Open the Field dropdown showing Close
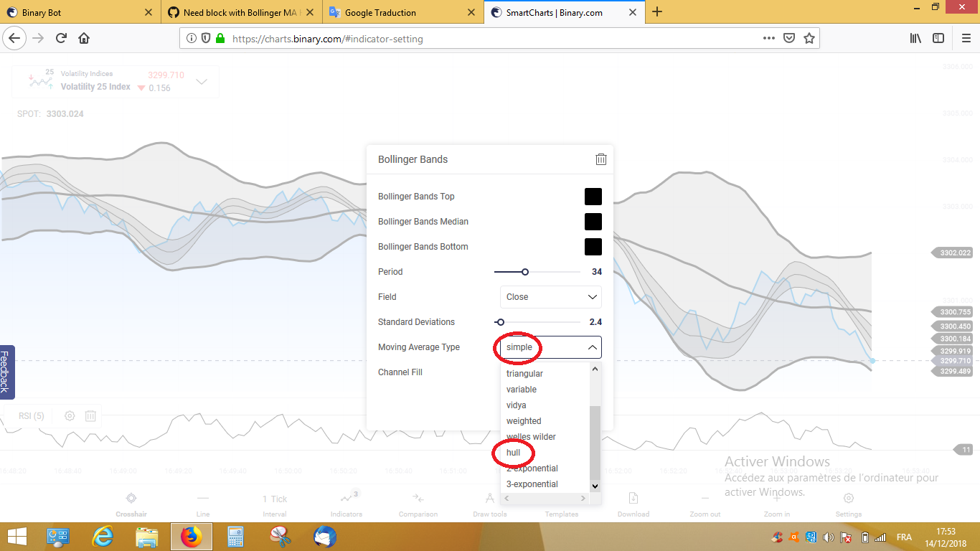 tap(550, 296)
